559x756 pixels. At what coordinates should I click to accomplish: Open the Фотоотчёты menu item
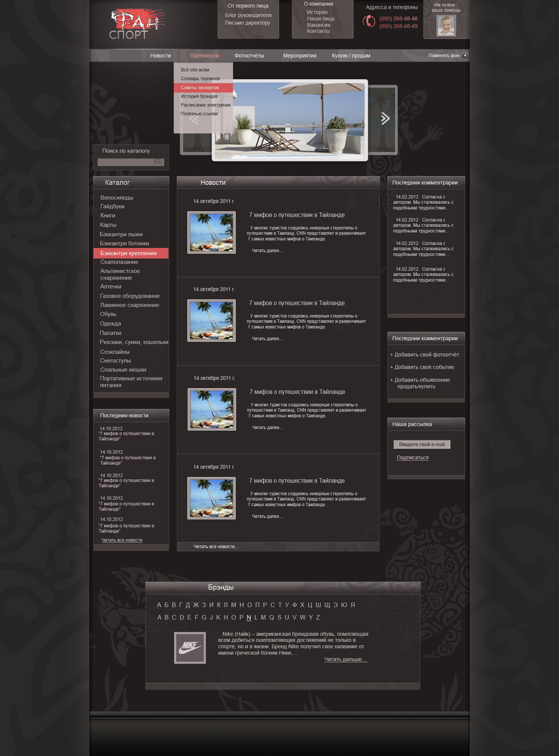click(249, 56)
